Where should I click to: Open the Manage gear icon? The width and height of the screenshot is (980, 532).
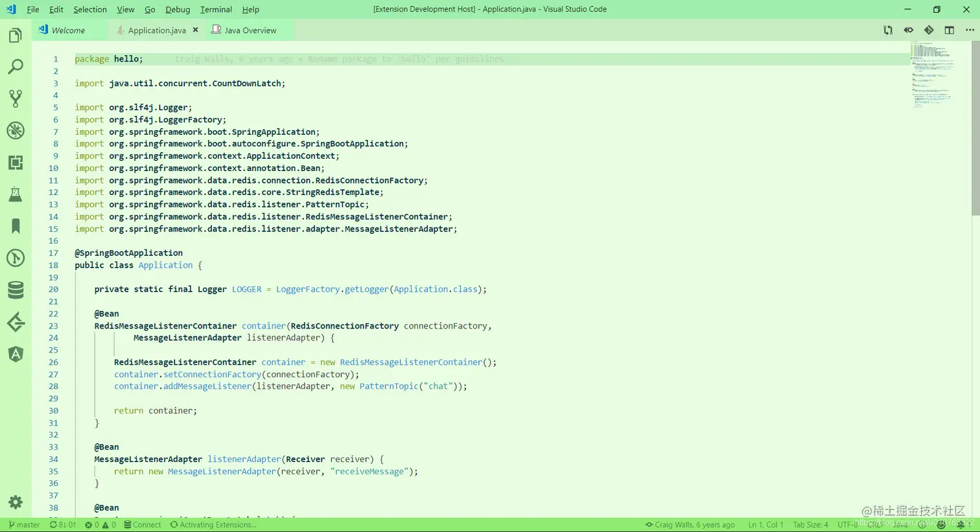(x=16, y=502)
